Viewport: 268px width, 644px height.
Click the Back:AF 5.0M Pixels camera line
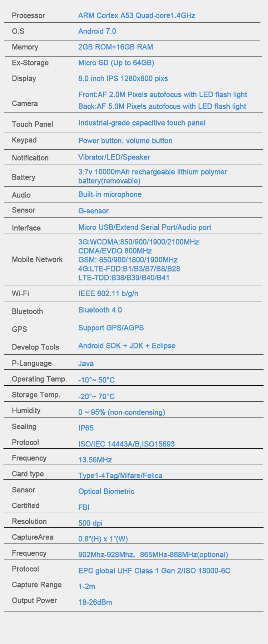pos(162,106)
